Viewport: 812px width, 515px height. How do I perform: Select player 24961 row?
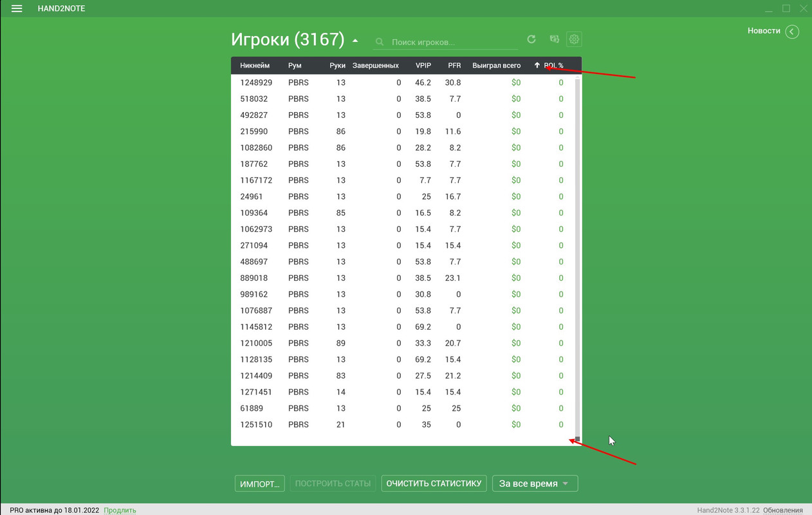(402, 196)
